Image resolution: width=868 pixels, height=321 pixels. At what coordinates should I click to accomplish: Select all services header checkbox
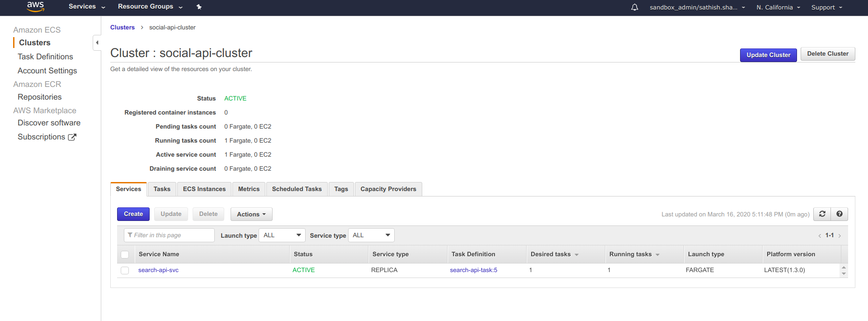125,254
